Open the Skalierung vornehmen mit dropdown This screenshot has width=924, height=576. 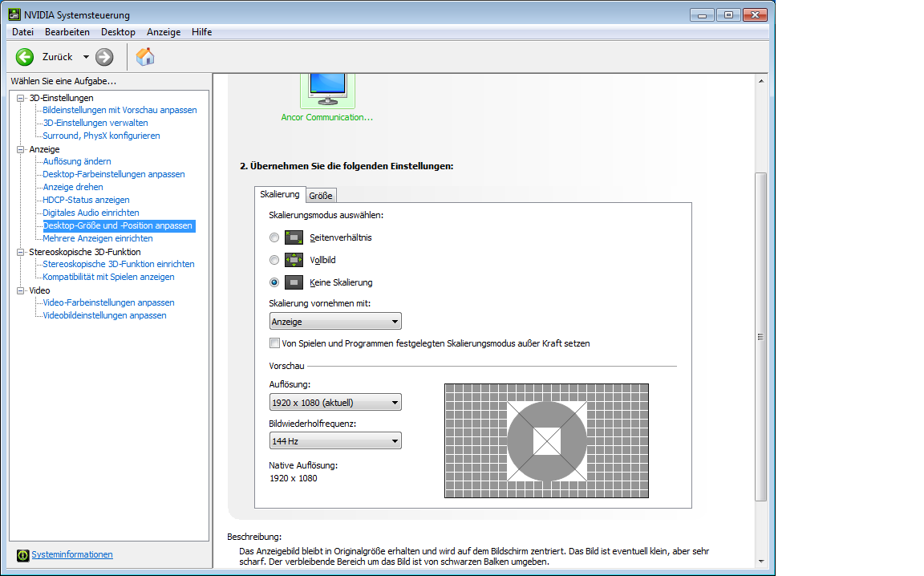pyautogui.click(x=335, y=322)
